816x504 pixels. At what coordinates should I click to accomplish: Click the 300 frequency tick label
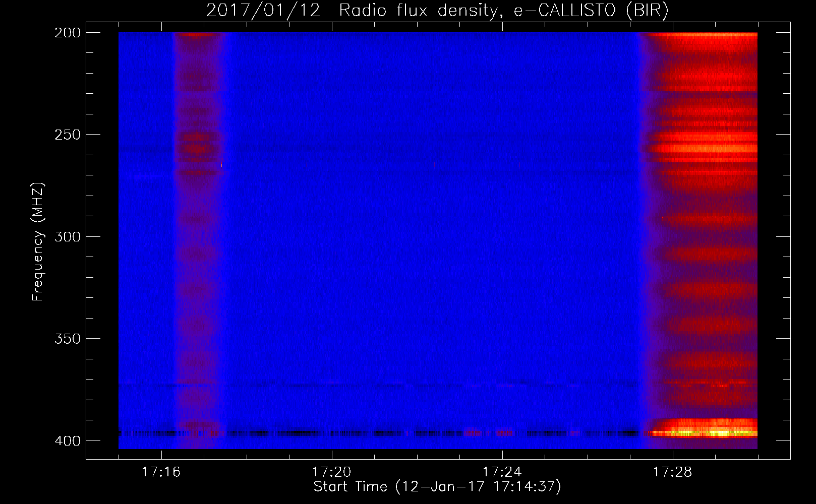click(67, 236)
